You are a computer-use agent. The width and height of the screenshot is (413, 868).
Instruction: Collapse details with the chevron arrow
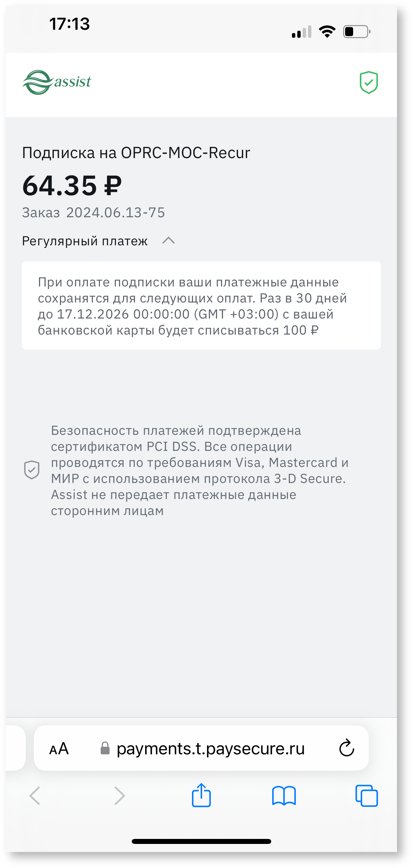169,241
